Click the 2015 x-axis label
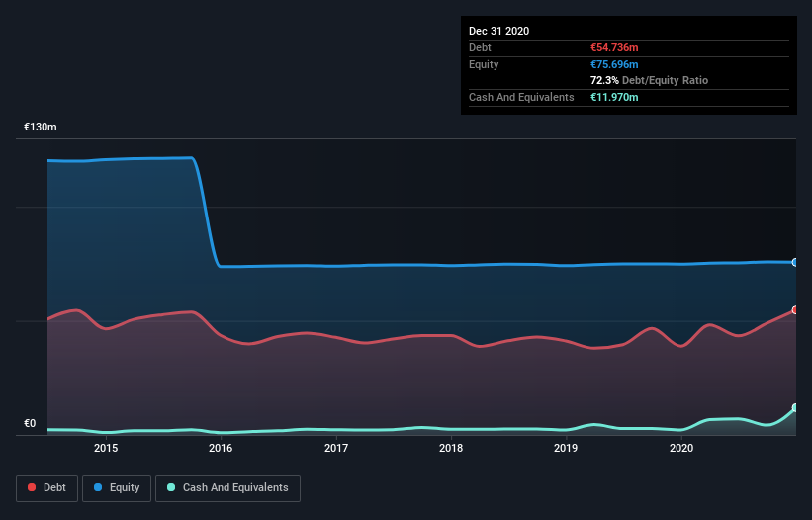812x520 pixels. tap(106, 448)
